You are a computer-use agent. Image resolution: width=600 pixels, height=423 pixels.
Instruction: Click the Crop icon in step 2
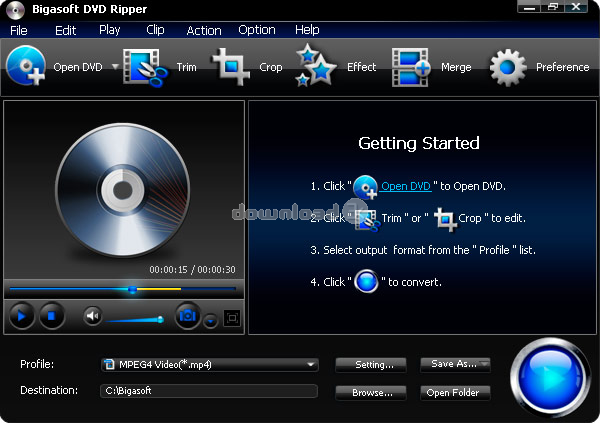445,219
